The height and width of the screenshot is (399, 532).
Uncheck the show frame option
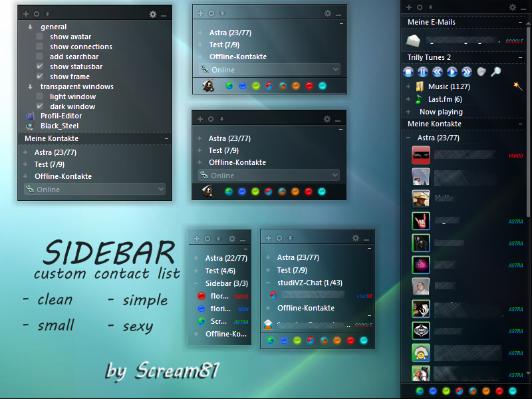[x=40, y=76]
